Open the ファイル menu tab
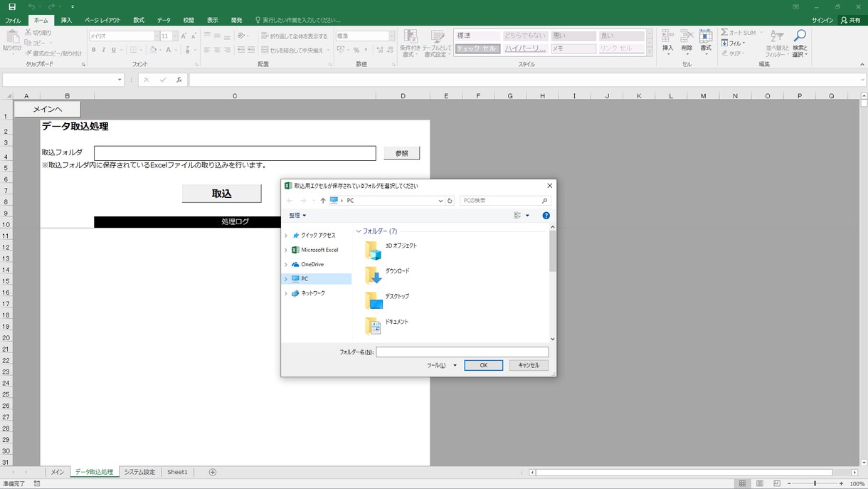The height and width of the screenshot is (489, 868). [13, 20]
